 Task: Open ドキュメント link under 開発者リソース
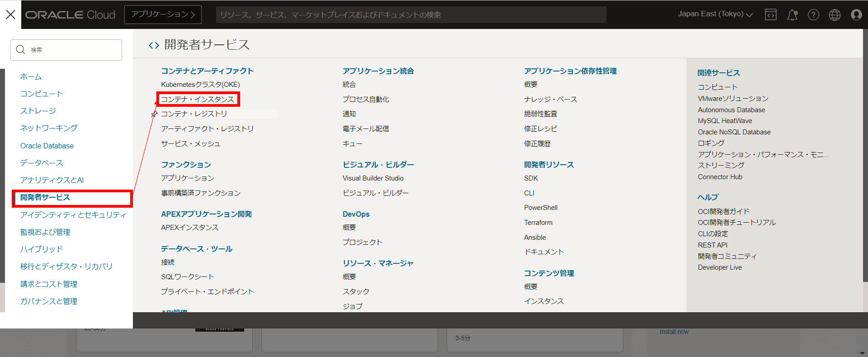pyautogui.click(x=544, y=252)
